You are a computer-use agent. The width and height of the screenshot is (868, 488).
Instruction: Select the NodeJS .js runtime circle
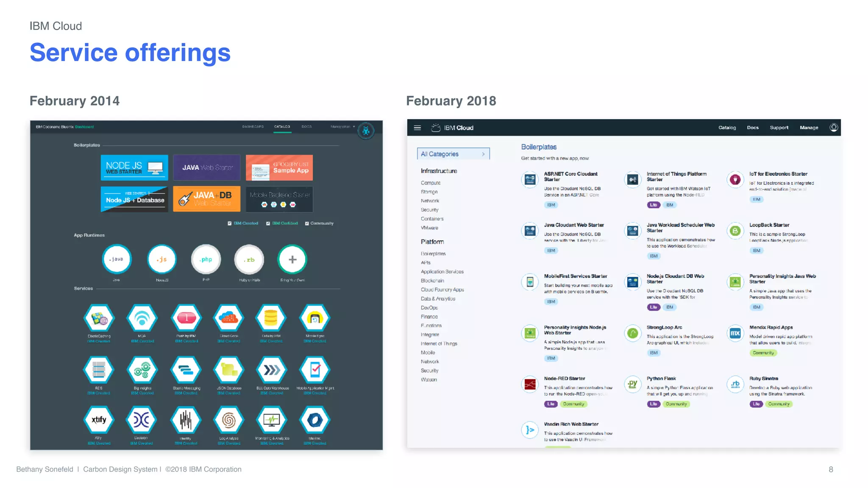(161, 259)
